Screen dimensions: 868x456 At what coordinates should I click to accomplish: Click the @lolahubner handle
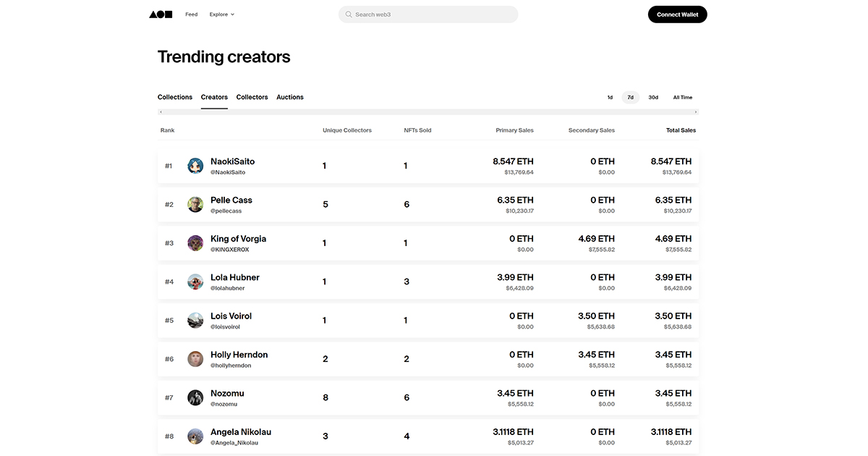228,288
